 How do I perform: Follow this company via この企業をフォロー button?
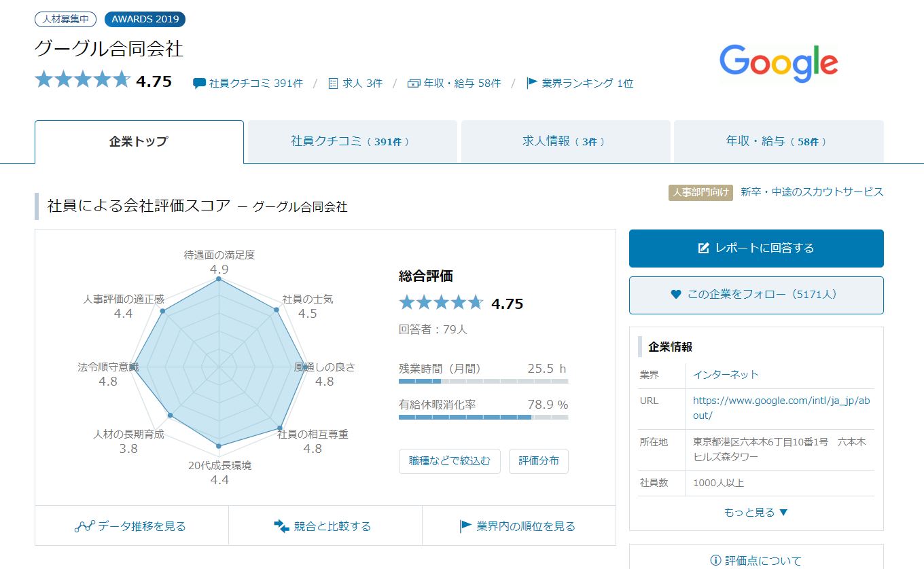point(756,295)
